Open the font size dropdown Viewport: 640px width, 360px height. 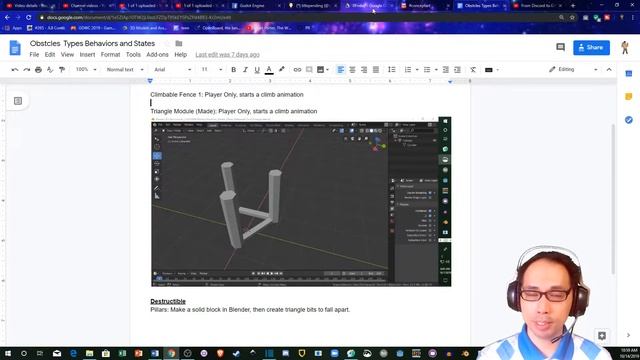[212, 70]
